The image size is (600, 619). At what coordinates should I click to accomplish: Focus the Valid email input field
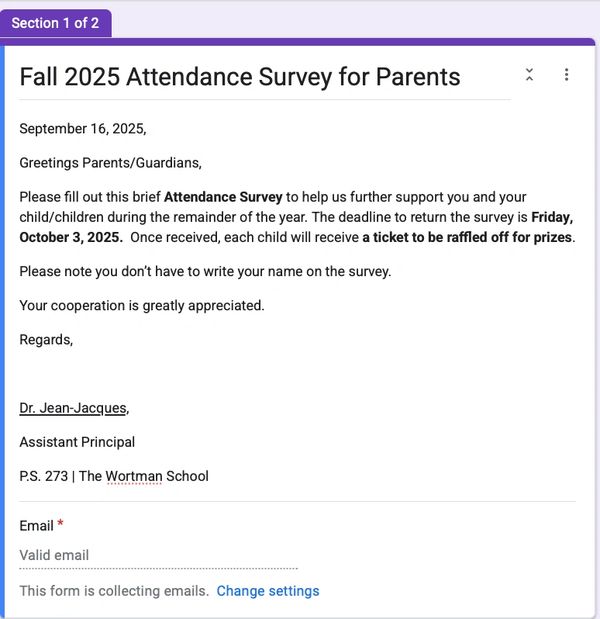[158, 556]
